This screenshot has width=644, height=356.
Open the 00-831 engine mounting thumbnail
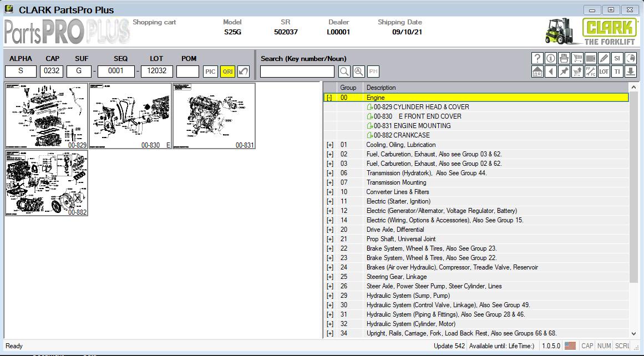tap(214, 116)
